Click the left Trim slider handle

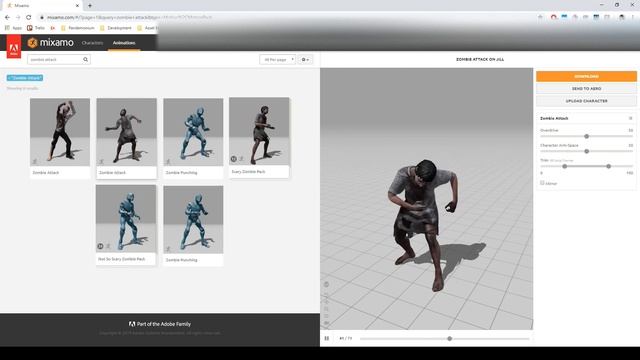[564, 167]
